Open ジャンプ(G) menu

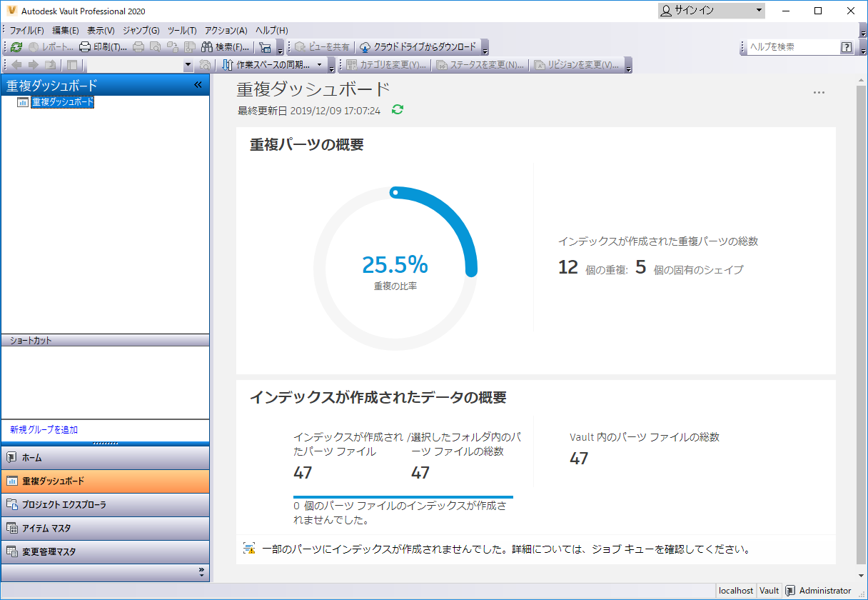click(x=141, y=31)
